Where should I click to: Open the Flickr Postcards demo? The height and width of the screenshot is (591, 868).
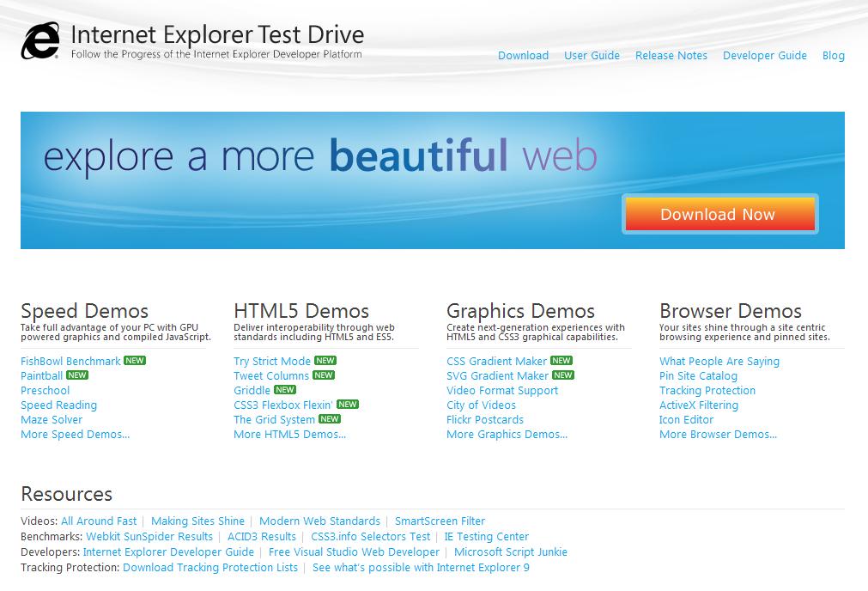click(485, 420)
